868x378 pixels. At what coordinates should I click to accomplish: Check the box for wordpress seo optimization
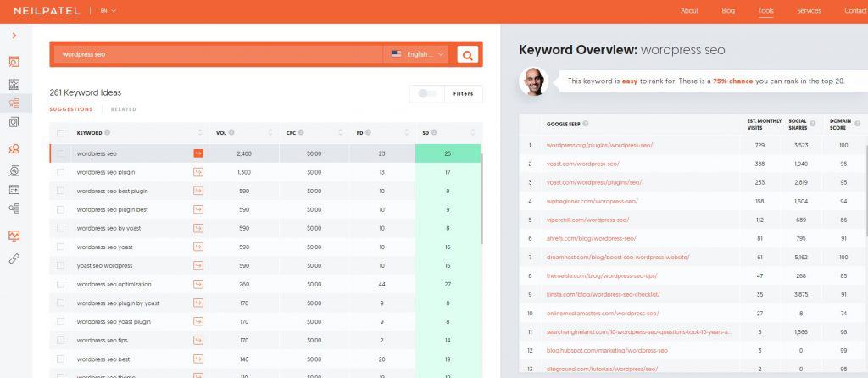61,284
